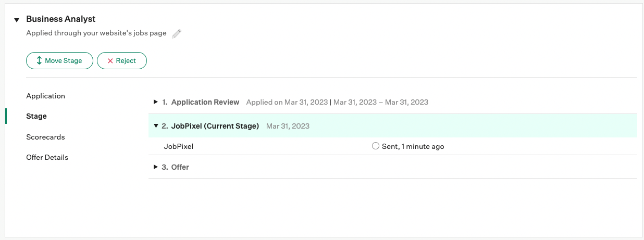Click the Sent, 1 minute ago status

point(413,146)
